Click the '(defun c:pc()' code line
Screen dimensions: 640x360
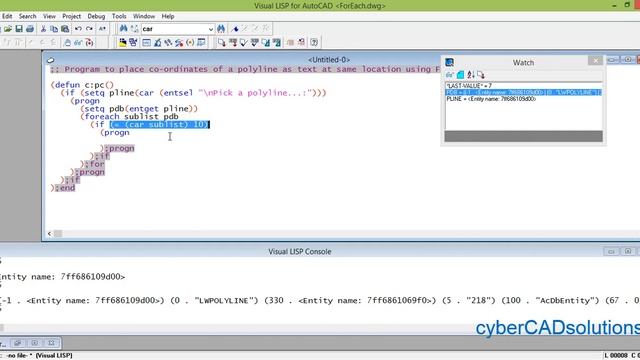coord(82,85)
